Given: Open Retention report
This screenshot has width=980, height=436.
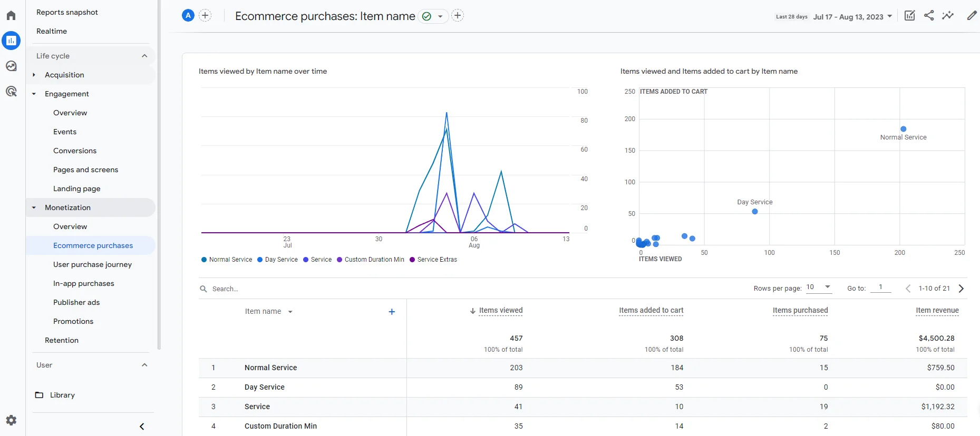Looking at the screenshot, I should pos(62,340).
